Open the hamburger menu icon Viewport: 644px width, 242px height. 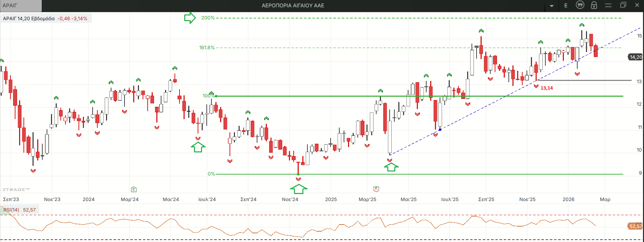pos(608,5)
